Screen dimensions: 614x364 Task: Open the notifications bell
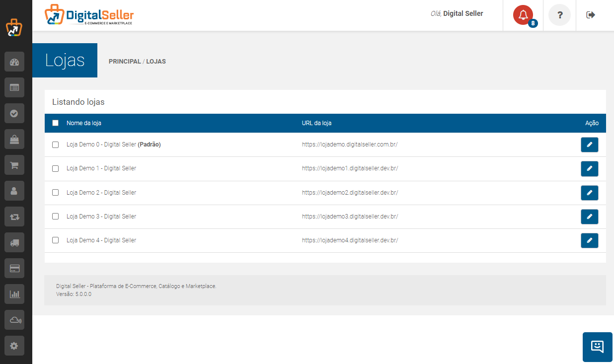523,15
